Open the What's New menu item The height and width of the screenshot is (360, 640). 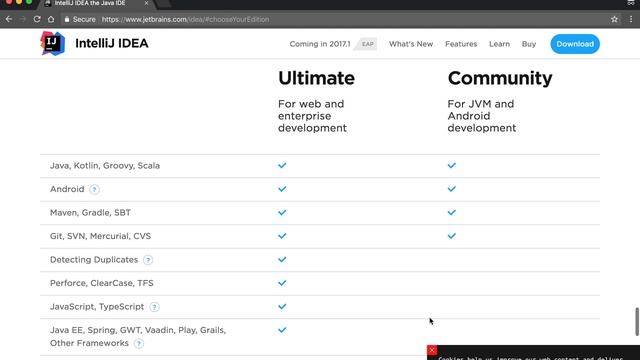(x=411, y=44)
